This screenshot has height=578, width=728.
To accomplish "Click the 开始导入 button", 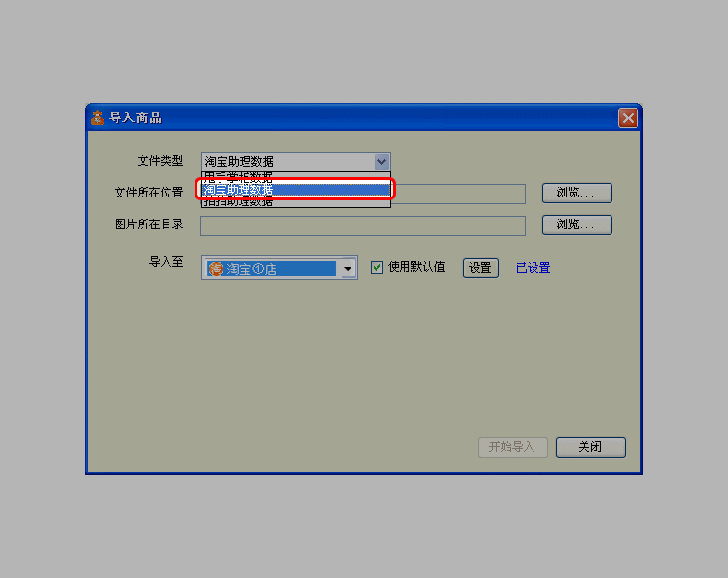I will coord(512,447).
